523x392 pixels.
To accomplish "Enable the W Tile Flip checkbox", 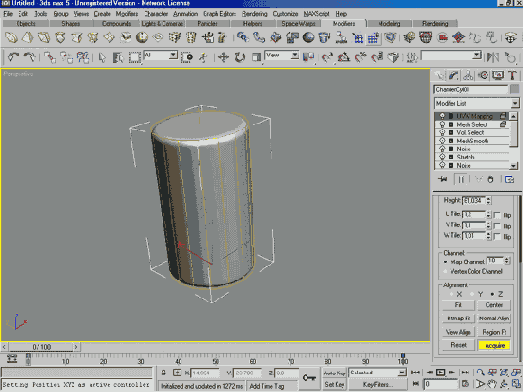I will coord(497,237).
